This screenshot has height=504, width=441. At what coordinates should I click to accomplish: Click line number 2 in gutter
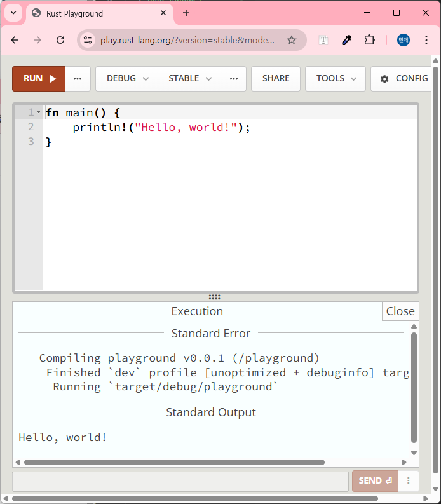click(31, 127)
